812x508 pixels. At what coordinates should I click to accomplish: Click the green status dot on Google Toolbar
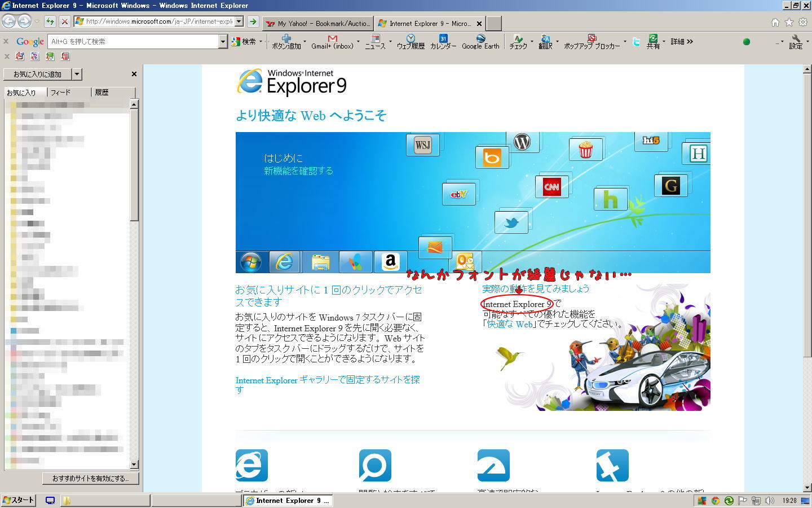(x=747, y=42)
